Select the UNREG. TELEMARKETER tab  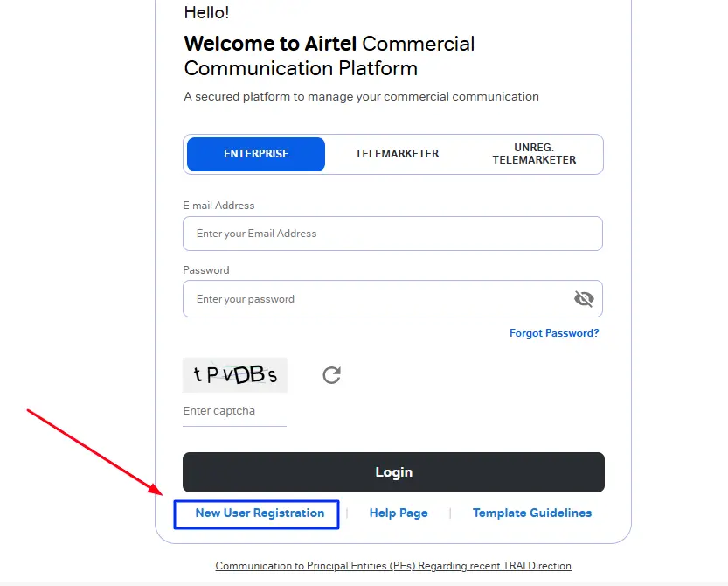point(533,154)
